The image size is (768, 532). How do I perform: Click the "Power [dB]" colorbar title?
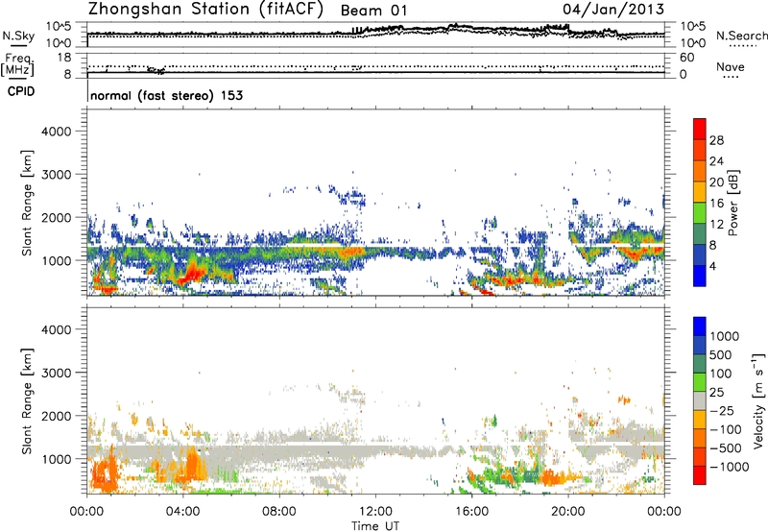(733, 203)
